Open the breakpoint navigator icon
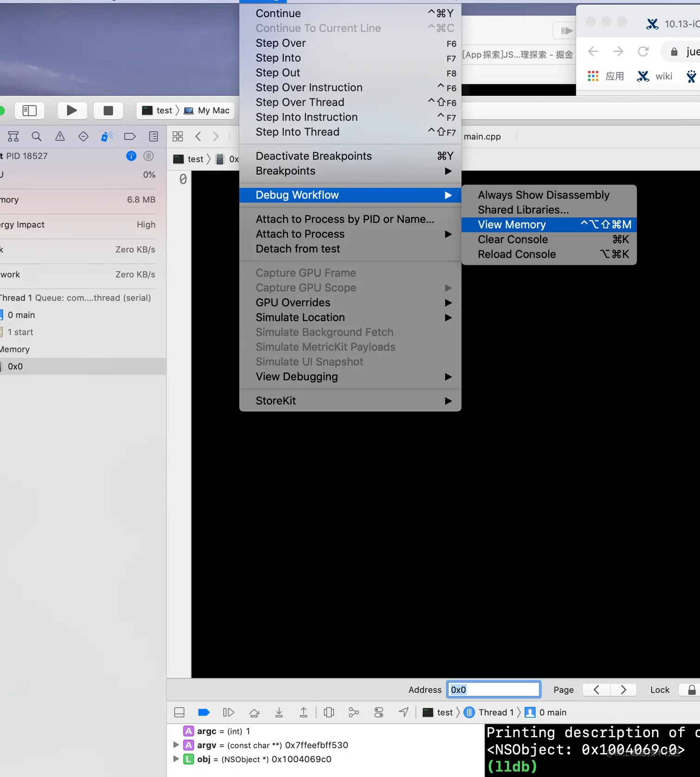 [x=130, y=137]
